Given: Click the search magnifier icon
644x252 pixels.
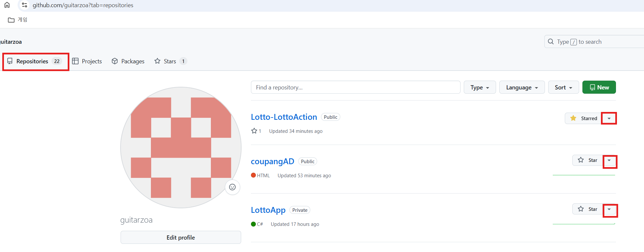Looking at the screenshot, I should (551, 42).
